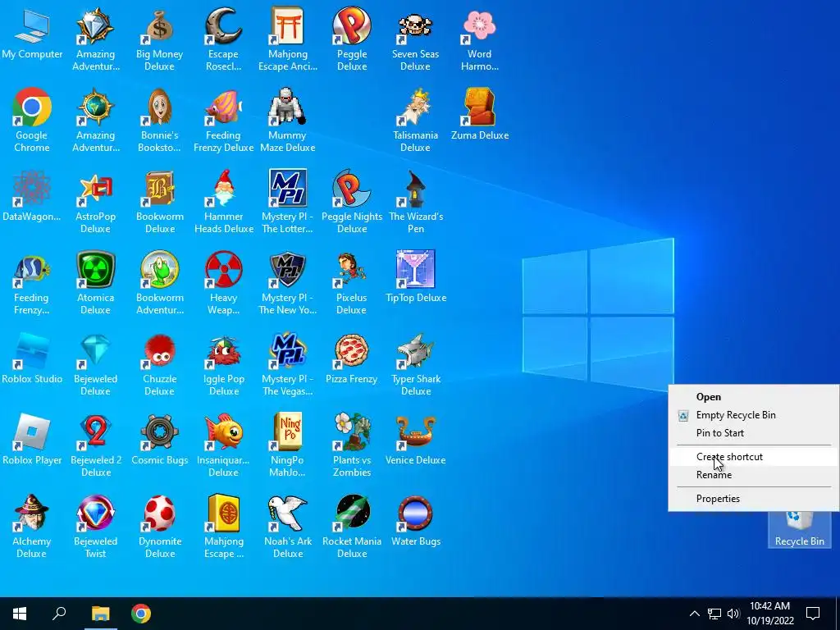The image size is (840, 630).
Task: Open Properties from the context menu
Action: tap(754, 499)
